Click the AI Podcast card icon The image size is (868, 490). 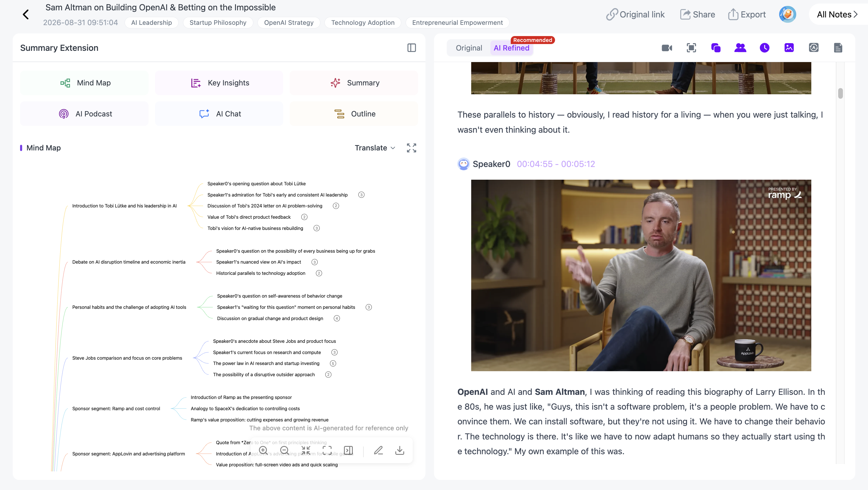64,114
